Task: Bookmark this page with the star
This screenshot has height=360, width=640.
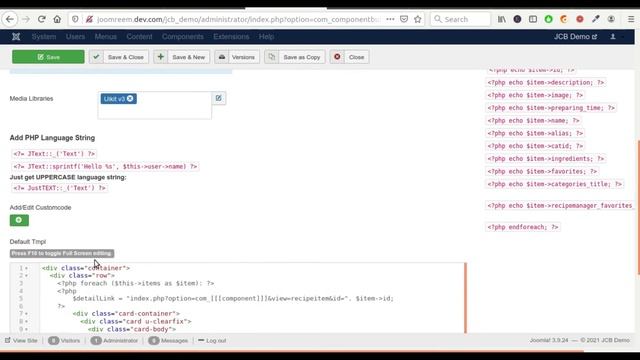Action: (x=418, y=19)
